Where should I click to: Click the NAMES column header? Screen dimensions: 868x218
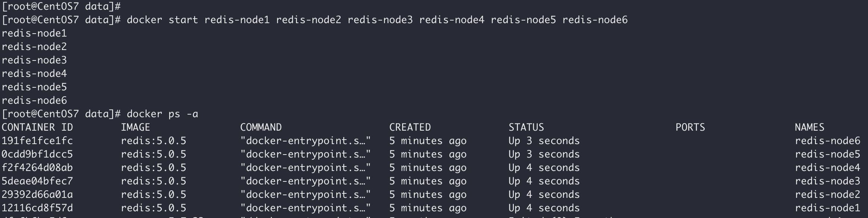click(809, 127)
